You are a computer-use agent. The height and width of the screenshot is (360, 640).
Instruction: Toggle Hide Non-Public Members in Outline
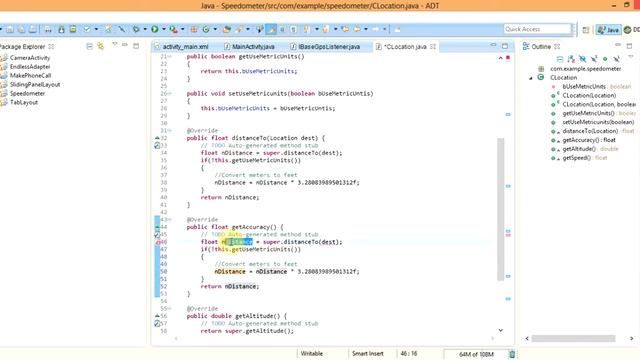tap(605, 59)
